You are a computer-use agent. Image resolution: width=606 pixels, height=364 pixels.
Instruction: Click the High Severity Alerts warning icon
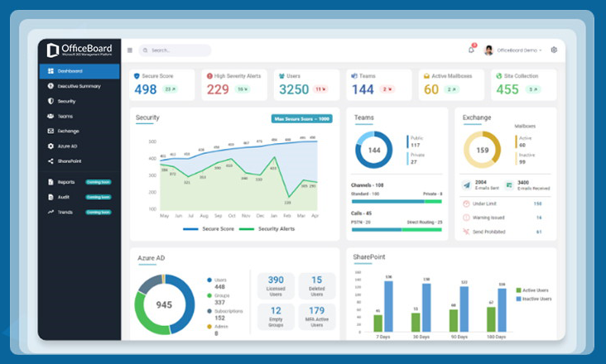[209, 76]
